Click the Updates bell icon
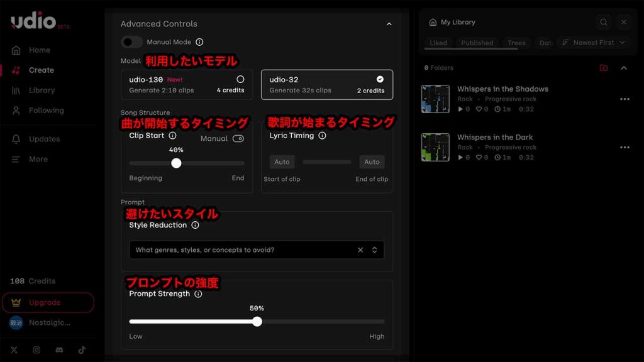The image size is (644, 362). point(16,139)
